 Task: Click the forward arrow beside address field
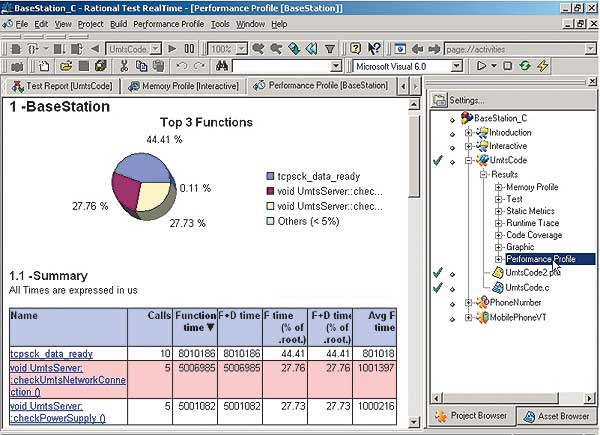(434, 49)
